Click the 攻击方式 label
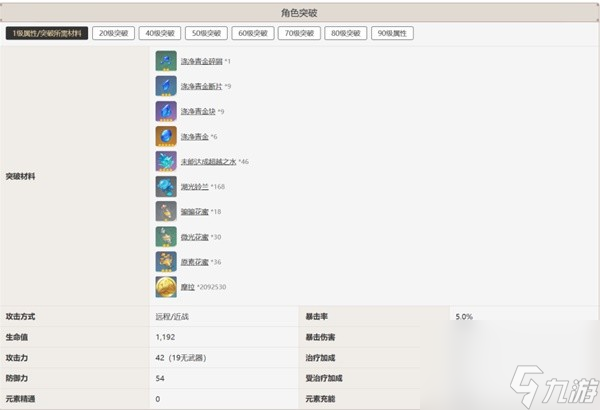The width and height of the screenshot is (600, 410). 21,317
